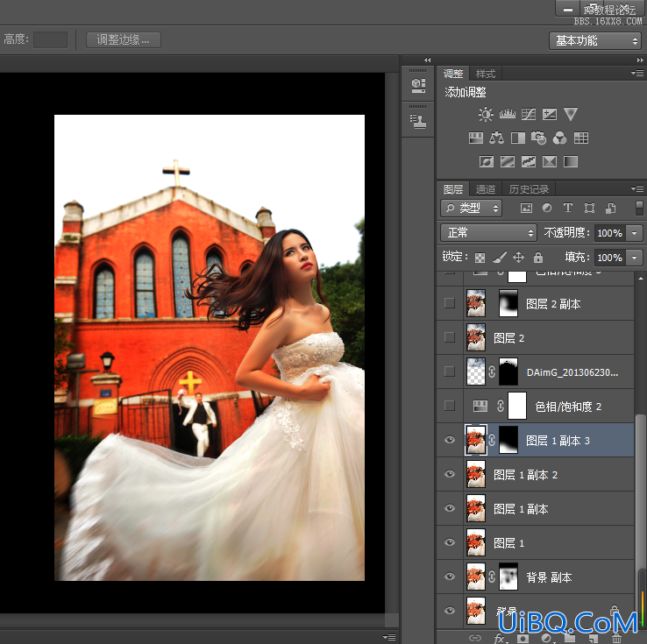Show the 色相/饱和度 2 adjustment layer

tap(450, 406)
